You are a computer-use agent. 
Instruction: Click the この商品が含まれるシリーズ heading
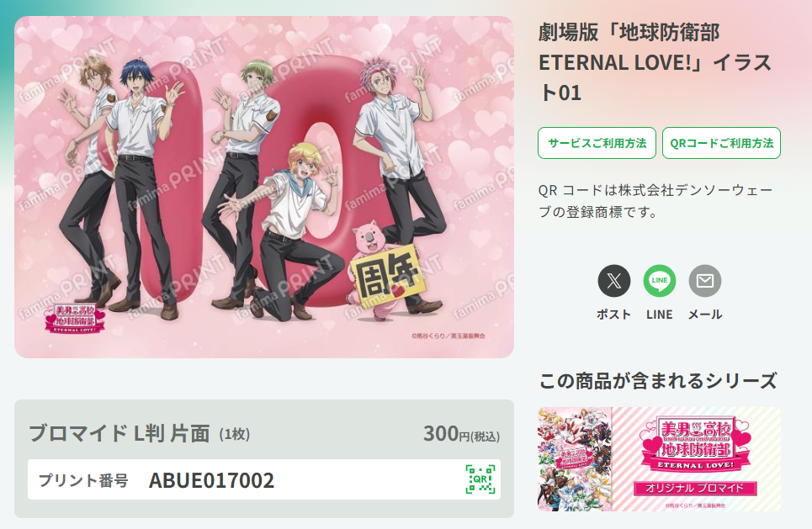point(658,381)
